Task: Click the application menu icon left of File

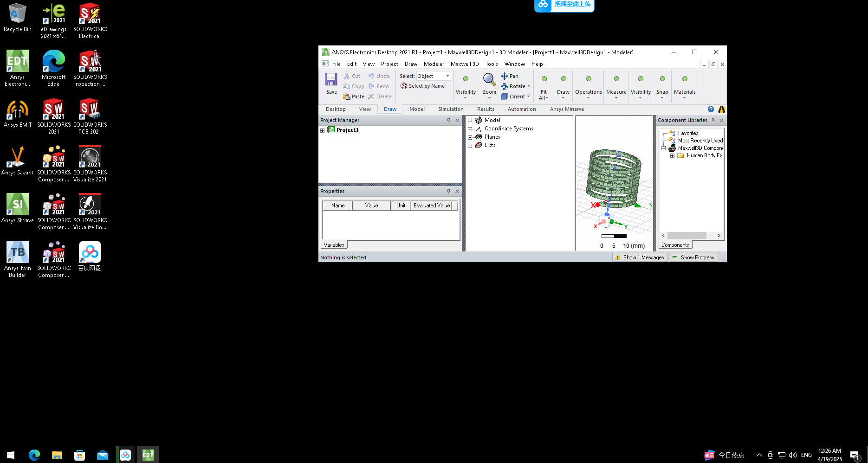Action: click(325, 64)
